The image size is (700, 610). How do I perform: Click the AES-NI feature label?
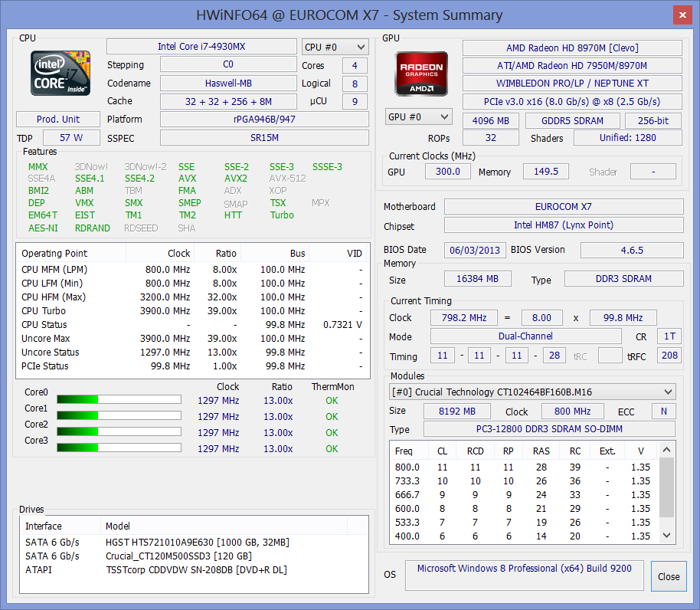(43, 228)
